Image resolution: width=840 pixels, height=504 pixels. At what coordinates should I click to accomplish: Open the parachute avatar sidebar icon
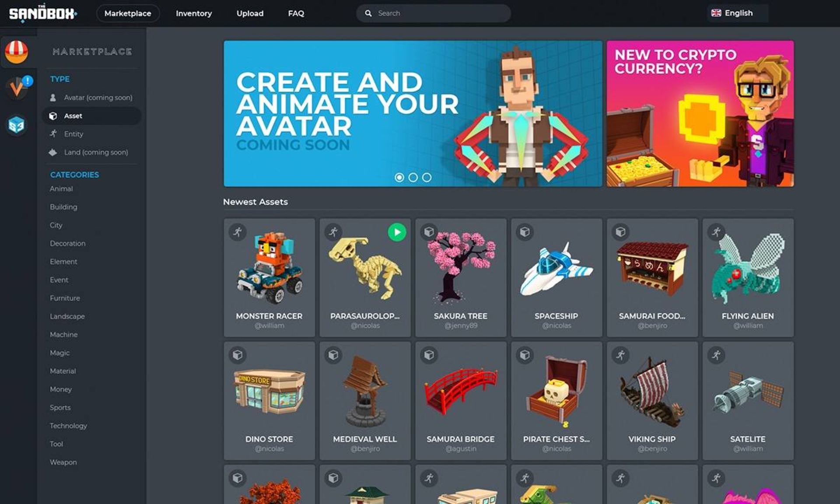pyautogui.click(x=17, y=52)
